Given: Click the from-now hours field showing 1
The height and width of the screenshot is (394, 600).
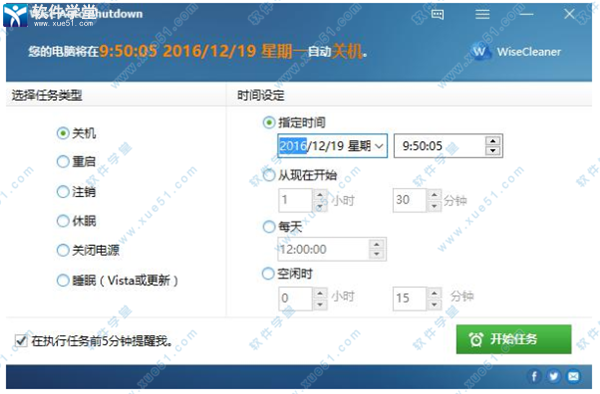Looking at the screenshot, I should 296,200.
